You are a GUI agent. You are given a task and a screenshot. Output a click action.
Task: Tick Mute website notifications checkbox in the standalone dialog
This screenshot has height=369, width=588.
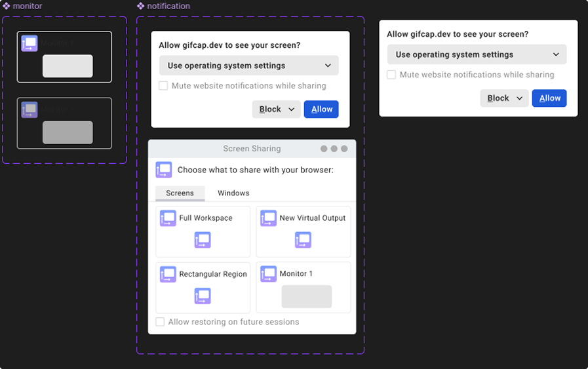click(391, 75)
